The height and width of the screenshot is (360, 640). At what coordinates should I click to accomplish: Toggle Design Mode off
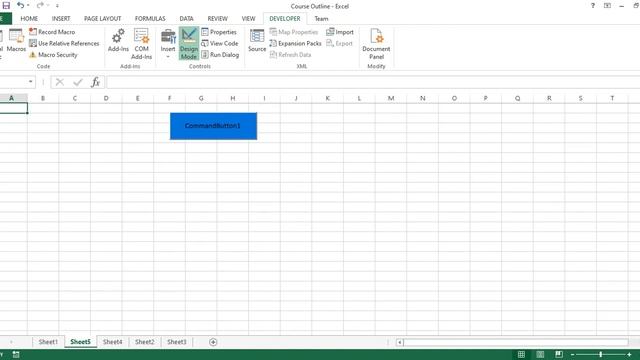[189, 44]
